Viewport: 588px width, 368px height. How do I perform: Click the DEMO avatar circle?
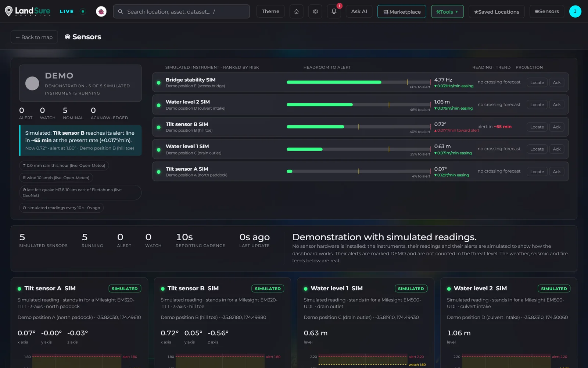tap(32, 83)
